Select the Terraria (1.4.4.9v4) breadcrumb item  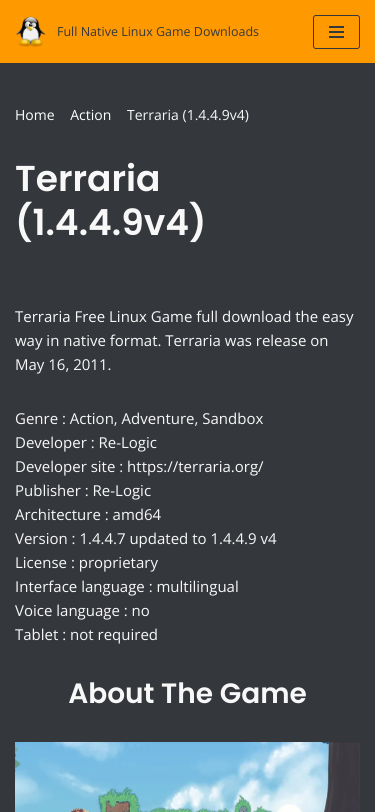(188, 115)
